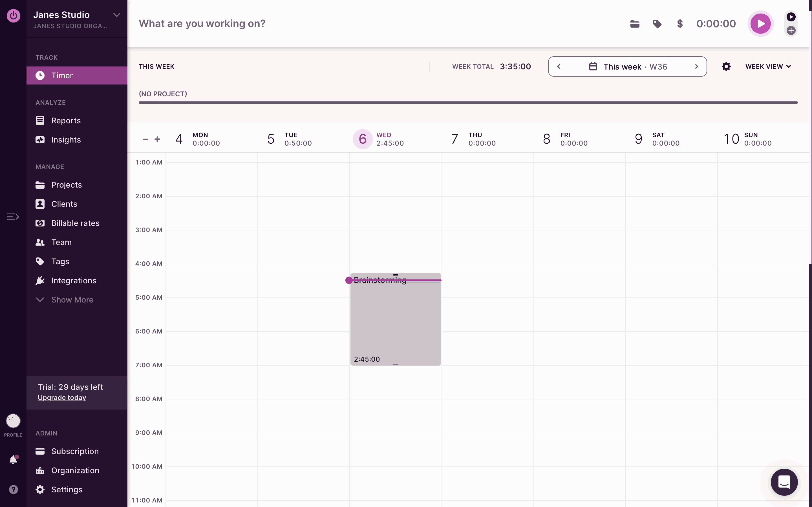This screenshot has width=812, height=507.
Task: Go to previous week arrow
Action: (x=559, y=66)
